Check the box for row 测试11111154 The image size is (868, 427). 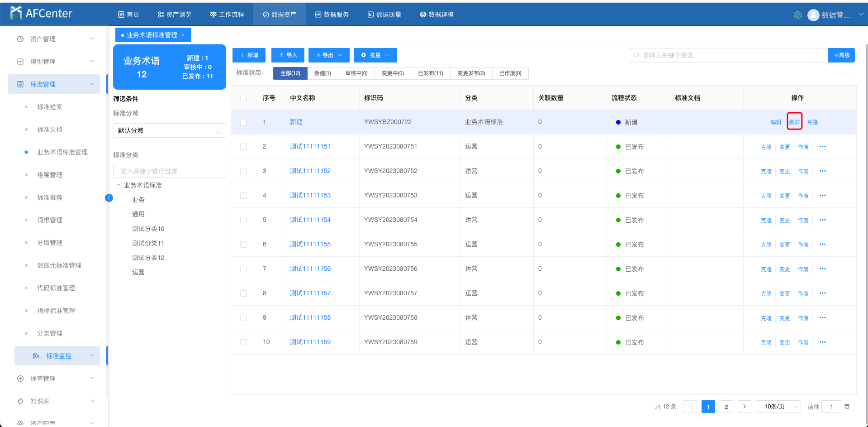[x=243, y=220]
